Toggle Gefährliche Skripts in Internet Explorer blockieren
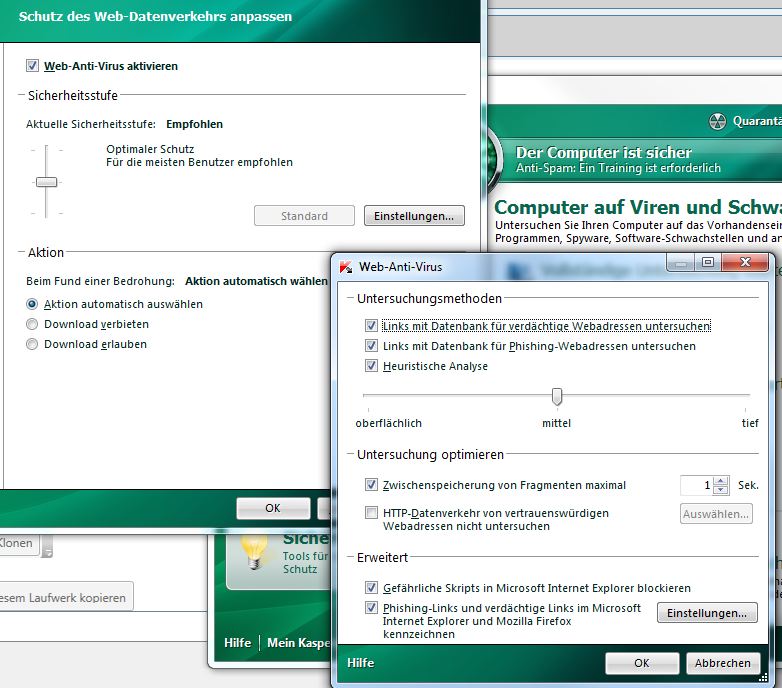Image resolution: width=782 pixels, height=688 pixels. pyautogui.click(x=371, y=587)
